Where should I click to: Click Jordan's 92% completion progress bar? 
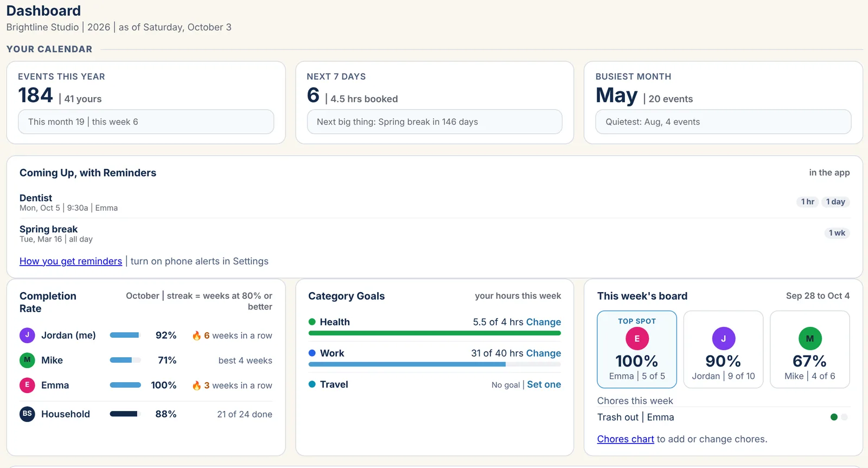[x=125, y=336]
